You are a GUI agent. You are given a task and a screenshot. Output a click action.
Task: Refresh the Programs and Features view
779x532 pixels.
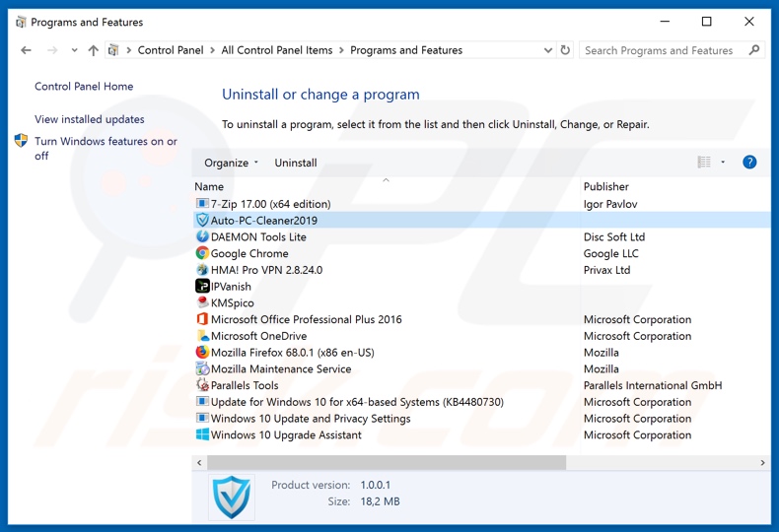click(565, 50)
